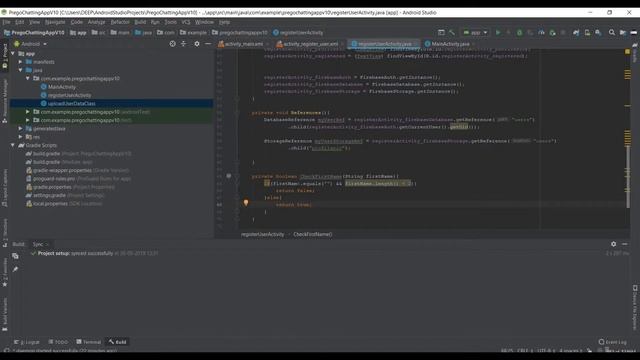Click the build panel toggle view icon

pyautogui.click(x=15, y=256)
